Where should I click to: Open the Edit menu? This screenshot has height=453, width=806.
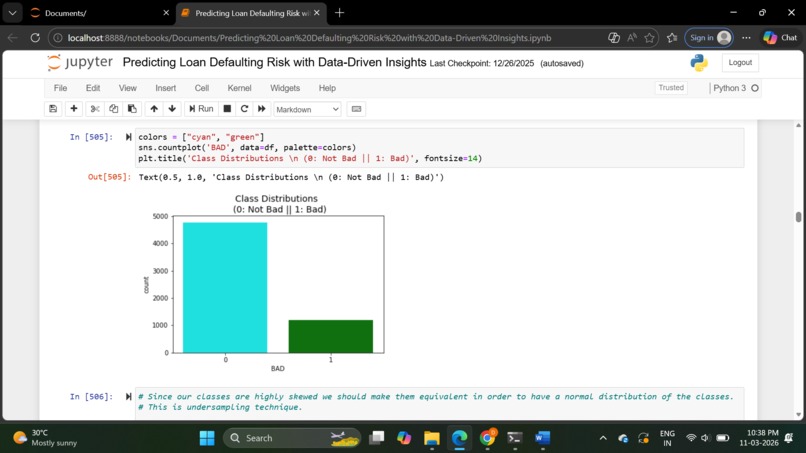pyautogui.click(x=93, y=88)
